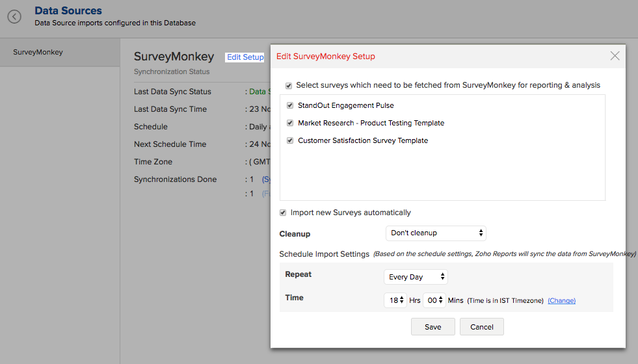Open the hours selector showing 18
The image size is (638, 364).
(395, 300)
